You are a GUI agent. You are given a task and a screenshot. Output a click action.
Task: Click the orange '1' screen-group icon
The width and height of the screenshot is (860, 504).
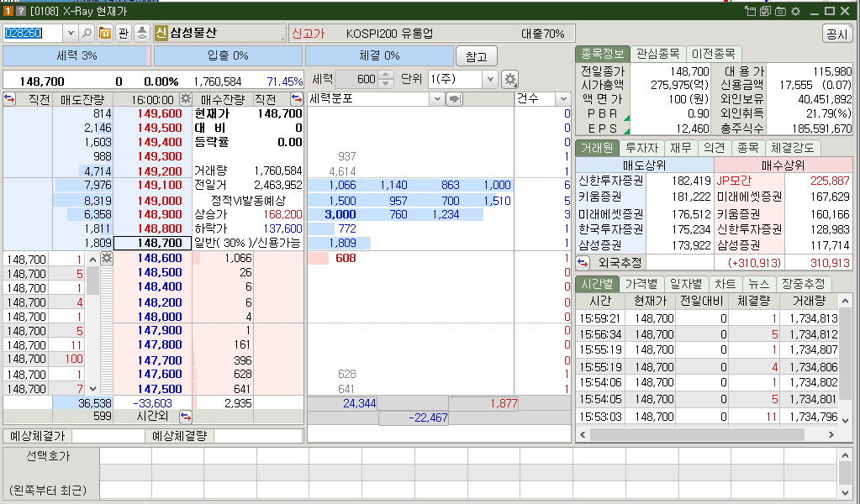(8, 11)
